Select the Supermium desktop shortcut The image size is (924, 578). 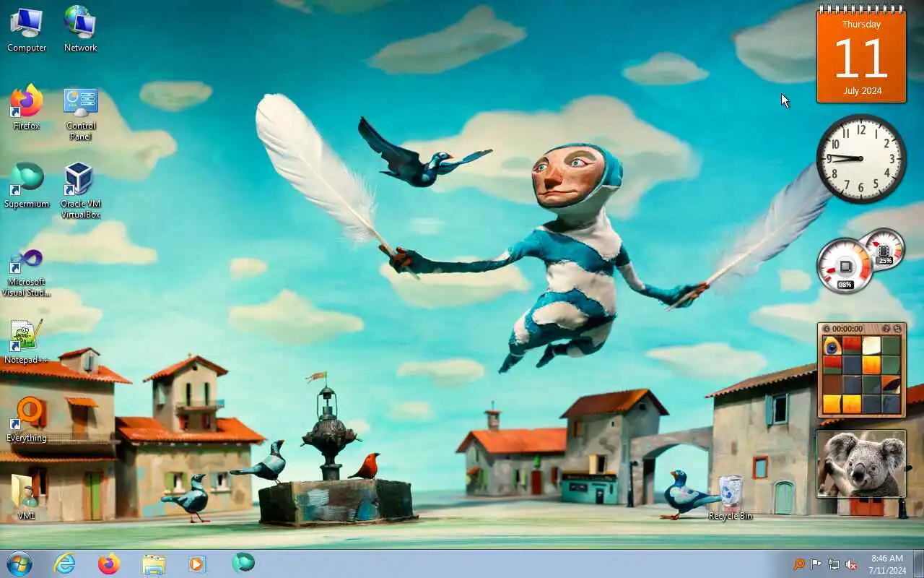point(27,186)
